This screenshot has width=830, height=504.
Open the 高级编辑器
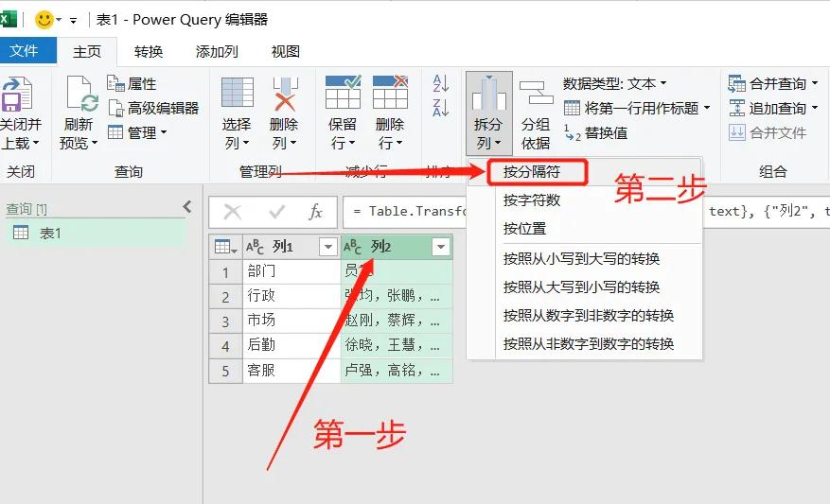click(153, 108)
